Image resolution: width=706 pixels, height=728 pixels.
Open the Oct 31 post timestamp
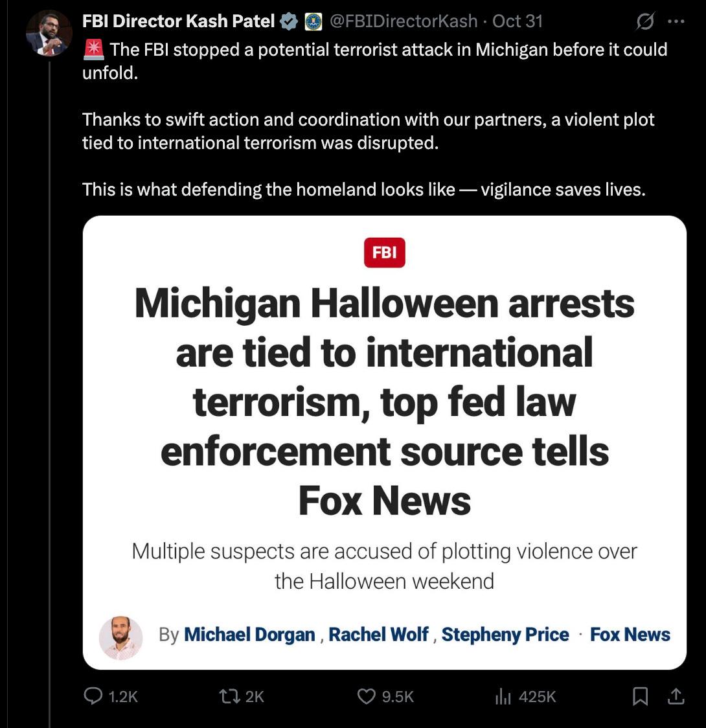[517, 21]
